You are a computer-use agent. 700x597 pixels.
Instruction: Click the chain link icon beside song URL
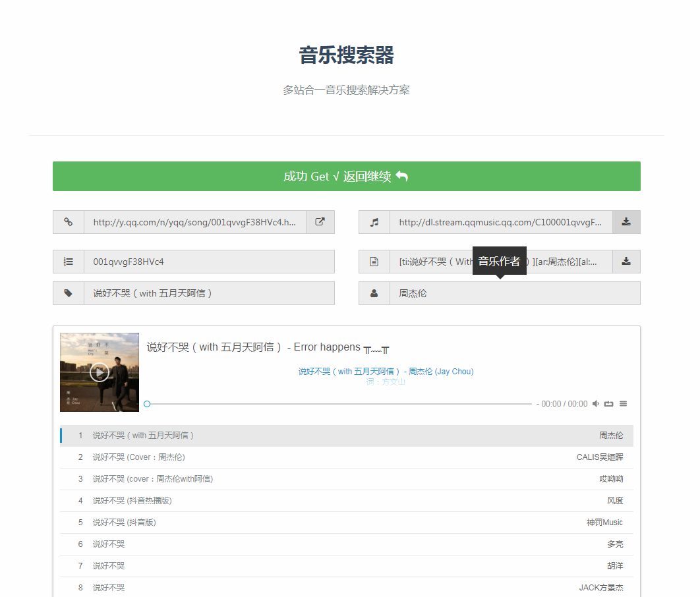69,222
